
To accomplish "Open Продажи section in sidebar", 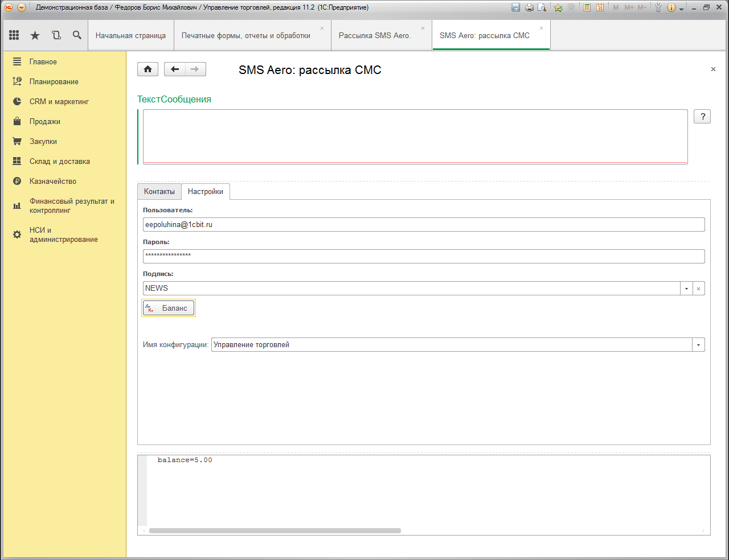I will coord(64,121).
